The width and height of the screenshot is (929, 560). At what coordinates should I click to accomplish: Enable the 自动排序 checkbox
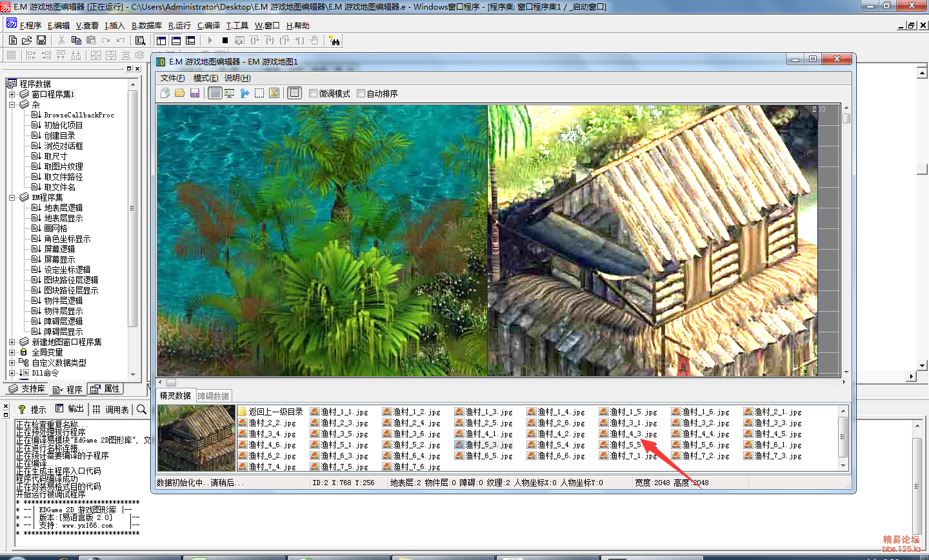[361, 93]
